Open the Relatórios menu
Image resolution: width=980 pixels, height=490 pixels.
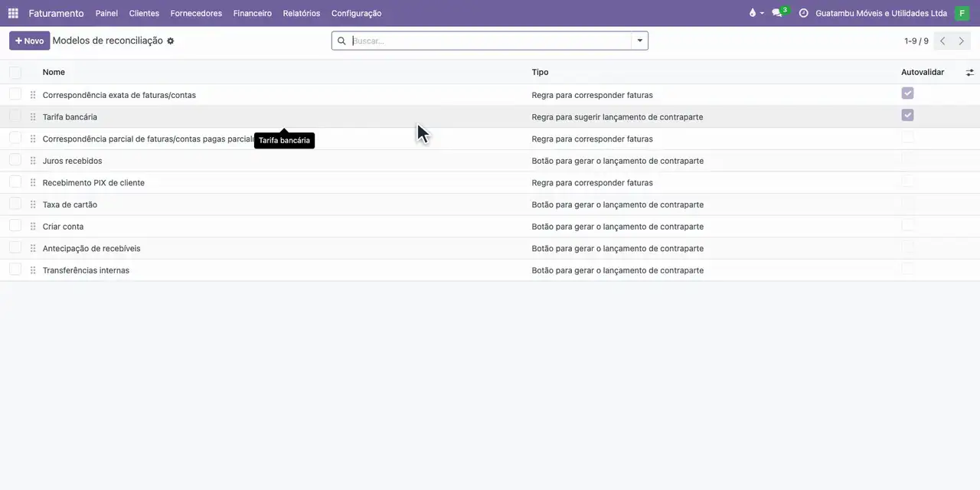click(302, 13)
